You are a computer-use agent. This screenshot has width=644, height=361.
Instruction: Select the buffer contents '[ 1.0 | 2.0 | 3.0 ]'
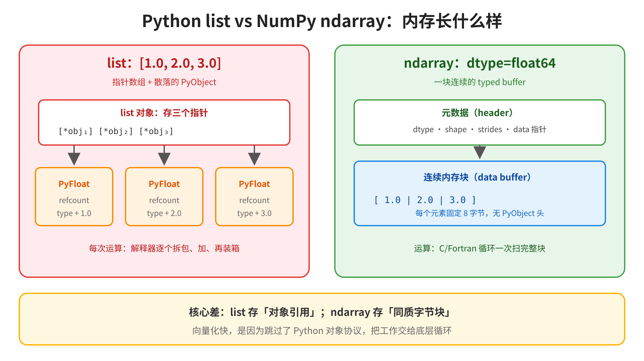[x=425, y=200]
